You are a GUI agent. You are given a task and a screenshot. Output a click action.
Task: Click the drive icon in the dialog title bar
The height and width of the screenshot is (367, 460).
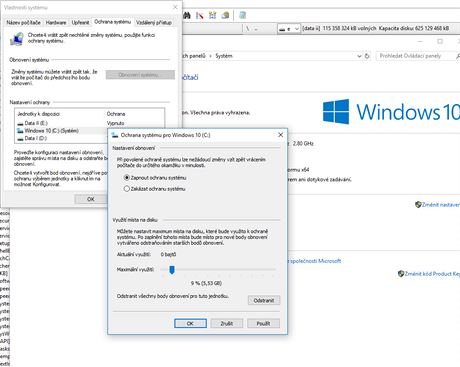[115, 135]
